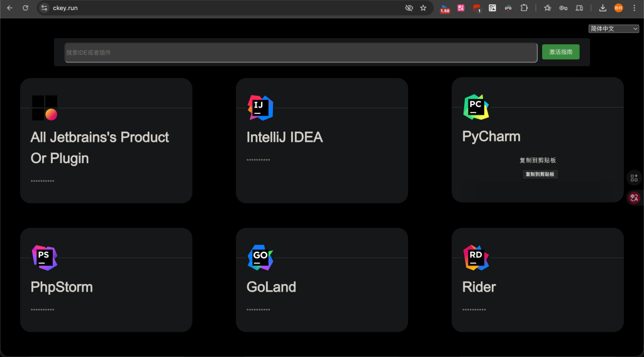The height and width of the screenshot is (357, 644).
Task: Click 复制到剪贴板 text in PyCharm card
Action: coord(538,161)
